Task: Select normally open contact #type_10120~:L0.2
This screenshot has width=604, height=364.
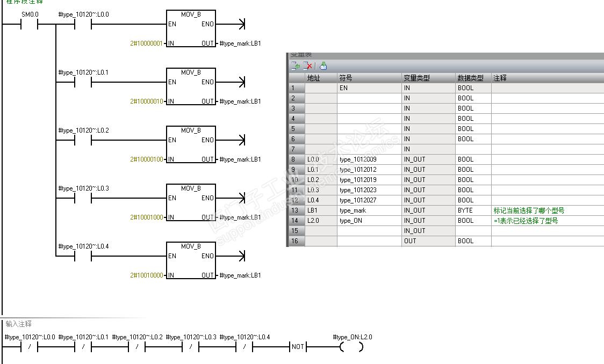Action: click(83, 141)
